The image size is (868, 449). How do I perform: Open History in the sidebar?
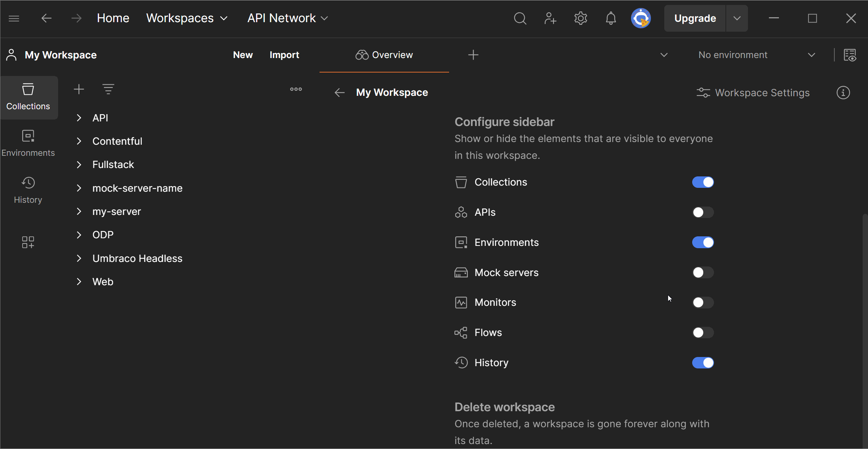(28, 191)
